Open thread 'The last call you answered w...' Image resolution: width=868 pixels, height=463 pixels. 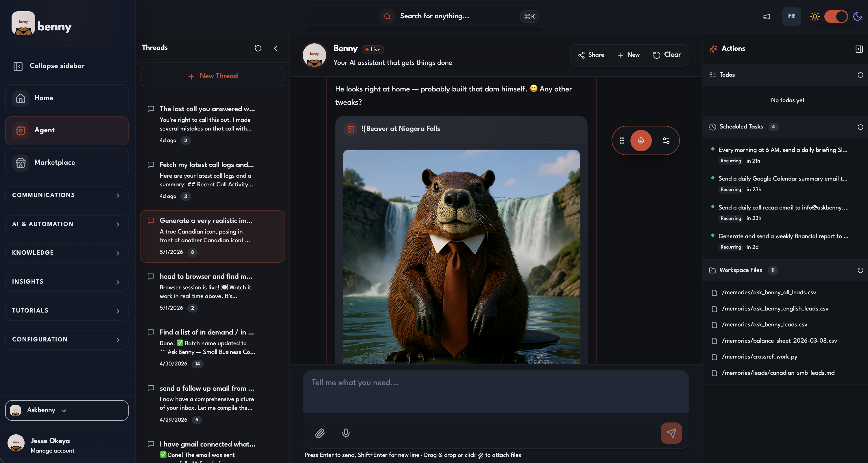(x=212, y=125)
